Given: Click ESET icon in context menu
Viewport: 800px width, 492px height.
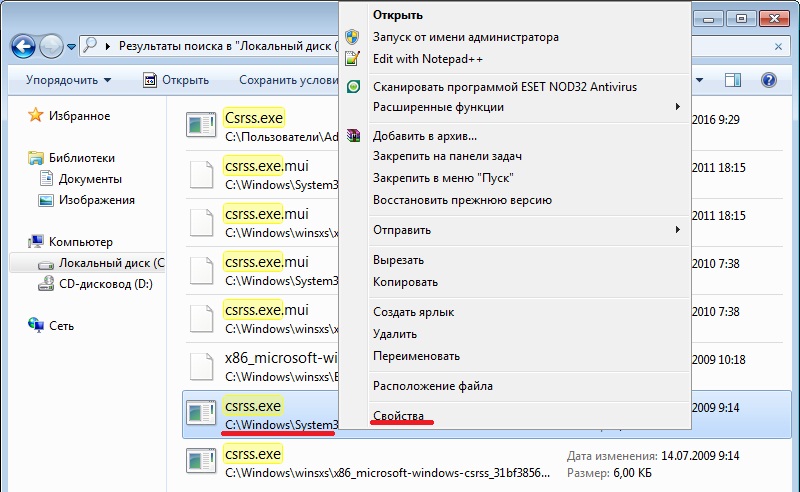Looking at the screenshot, I should click(x=353, y=86).
